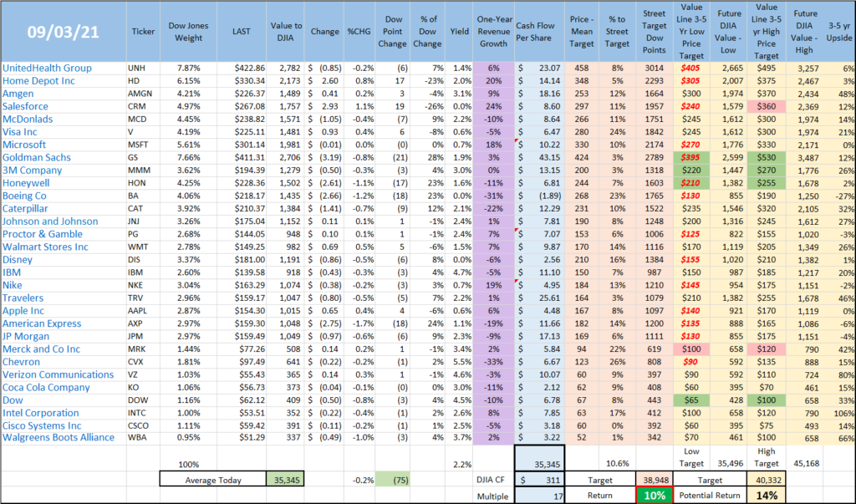The height and width of the screenshot is (504, 856).
Task: Click the Ticker column header
Action: (x=143, y=32)
